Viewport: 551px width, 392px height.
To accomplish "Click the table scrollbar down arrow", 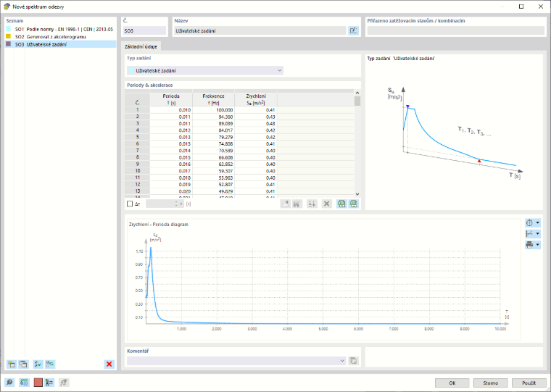I will click(357, 194).
